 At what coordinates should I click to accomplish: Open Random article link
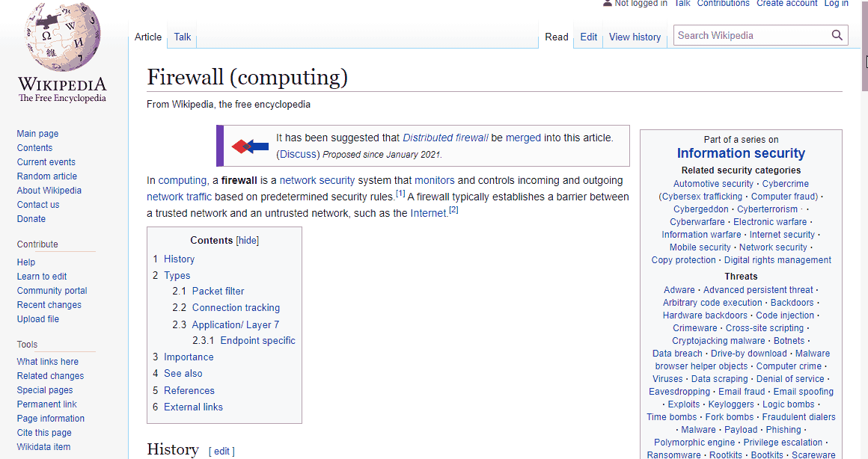[x=47, y=176]
